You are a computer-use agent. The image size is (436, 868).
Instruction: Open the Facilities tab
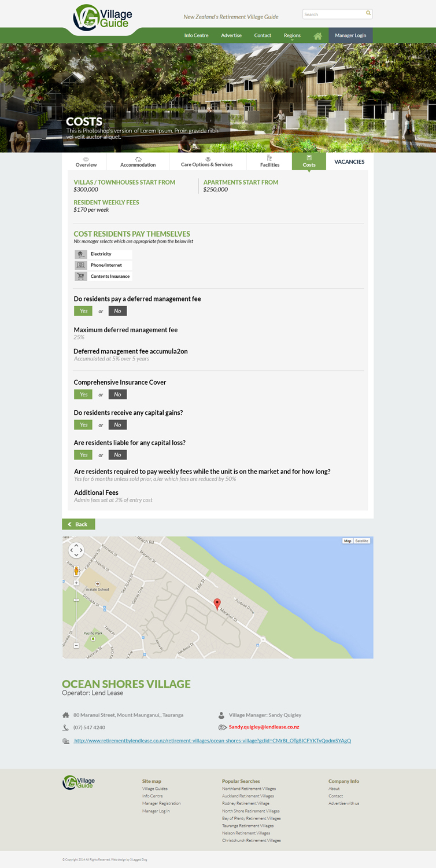point(269,161)
